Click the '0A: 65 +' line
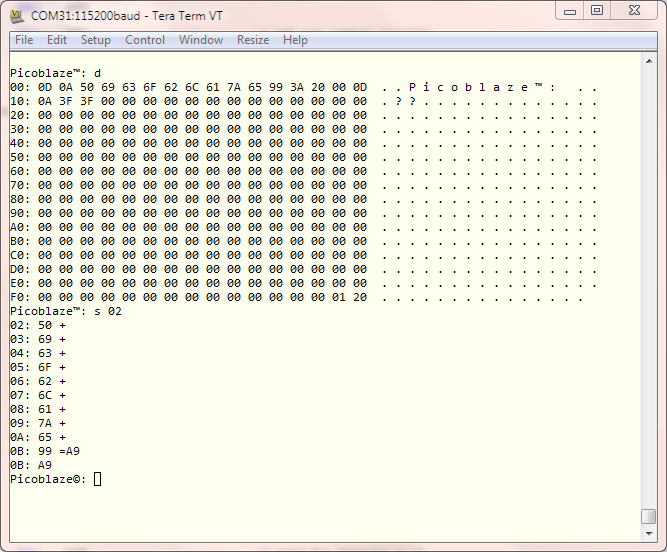667x552 pixels. pos(38,437)
